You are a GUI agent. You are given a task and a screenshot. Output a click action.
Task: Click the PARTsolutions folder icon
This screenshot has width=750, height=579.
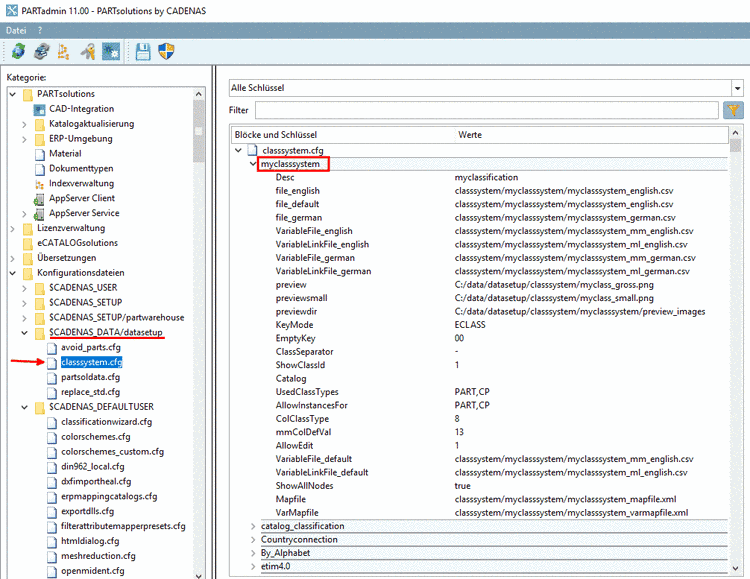(28, 94)
